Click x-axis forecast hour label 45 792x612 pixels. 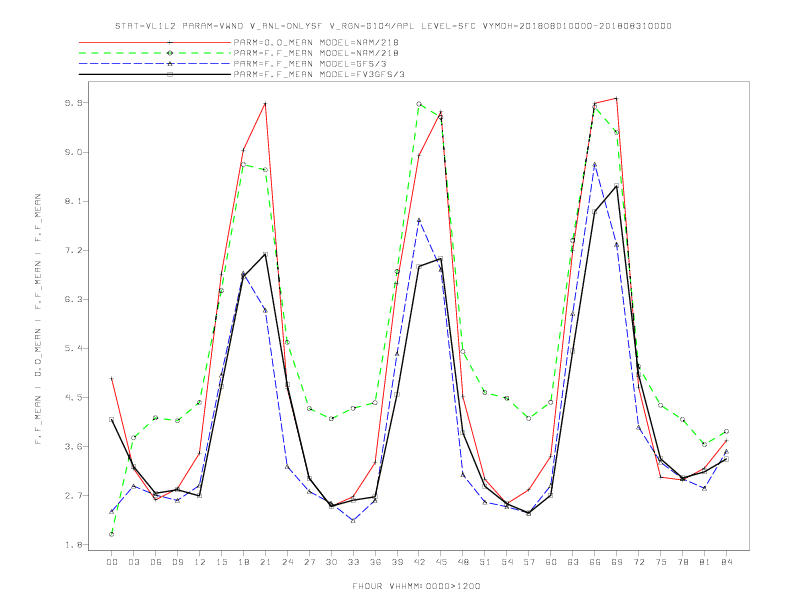coord(441,562)
